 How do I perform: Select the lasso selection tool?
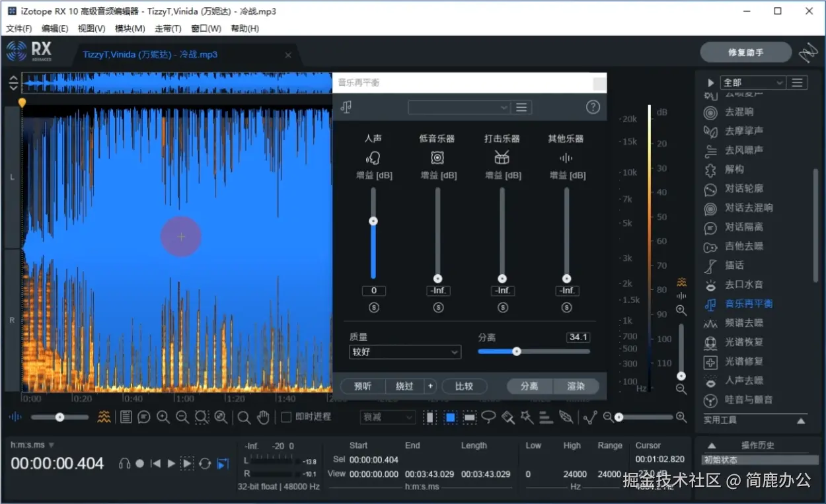(x=488, y=417)
